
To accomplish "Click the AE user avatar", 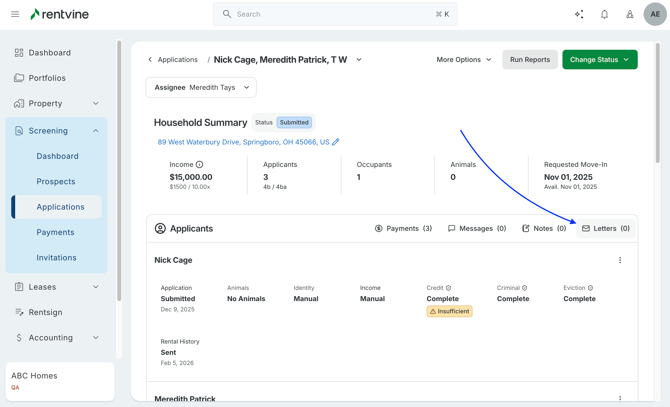I will [x=655, y=14].
